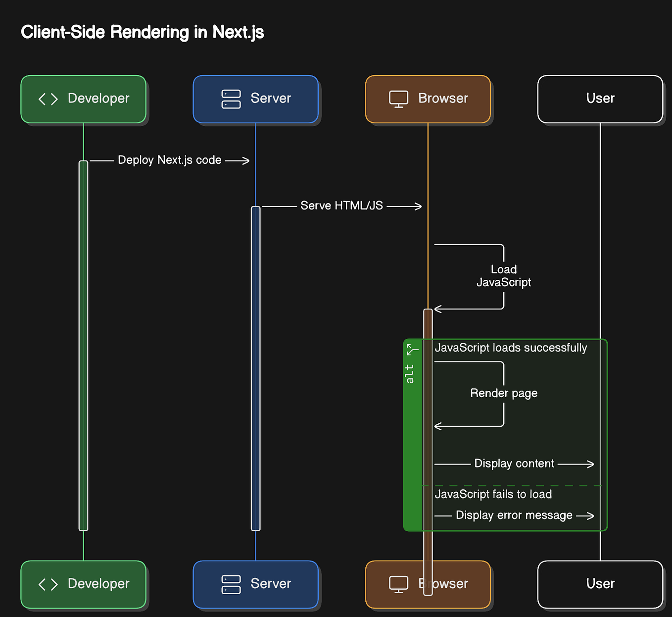The image size is (672, 617).
Task: Click the 'JavaScript fails to load' condition text
Action: click(493, 494)
